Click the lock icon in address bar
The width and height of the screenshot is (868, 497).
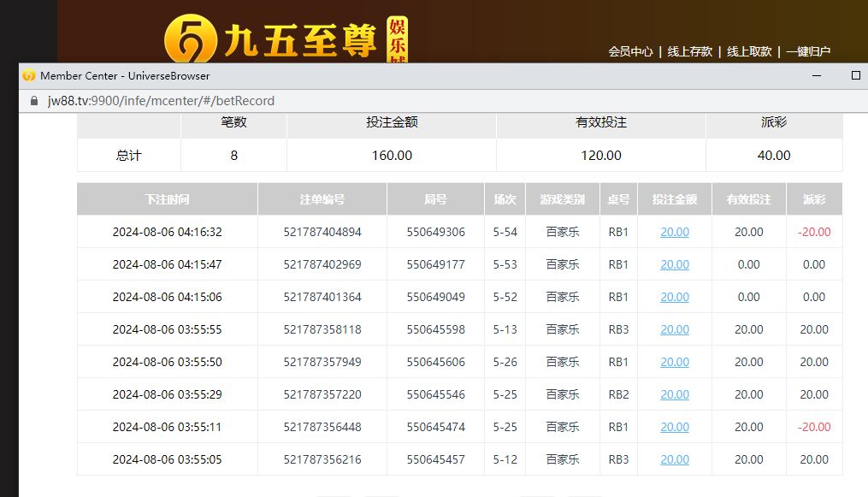tap(34, 101)
